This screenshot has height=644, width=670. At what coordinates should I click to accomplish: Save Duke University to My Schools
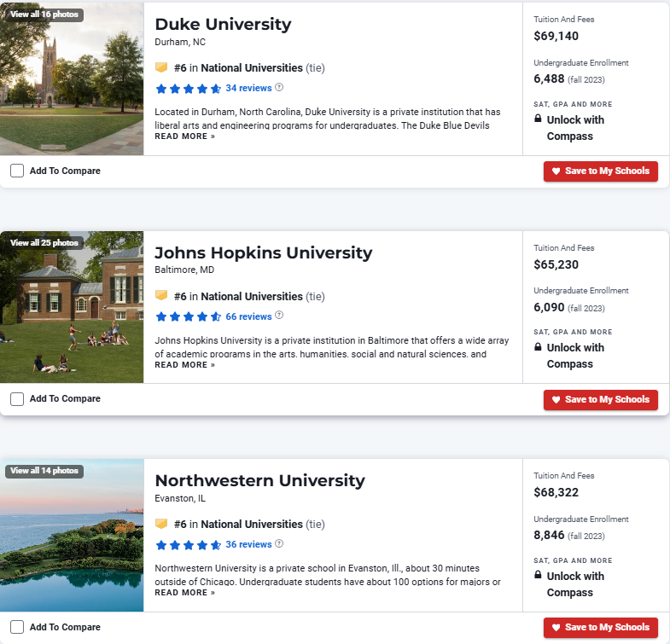[x=600, y=171]
